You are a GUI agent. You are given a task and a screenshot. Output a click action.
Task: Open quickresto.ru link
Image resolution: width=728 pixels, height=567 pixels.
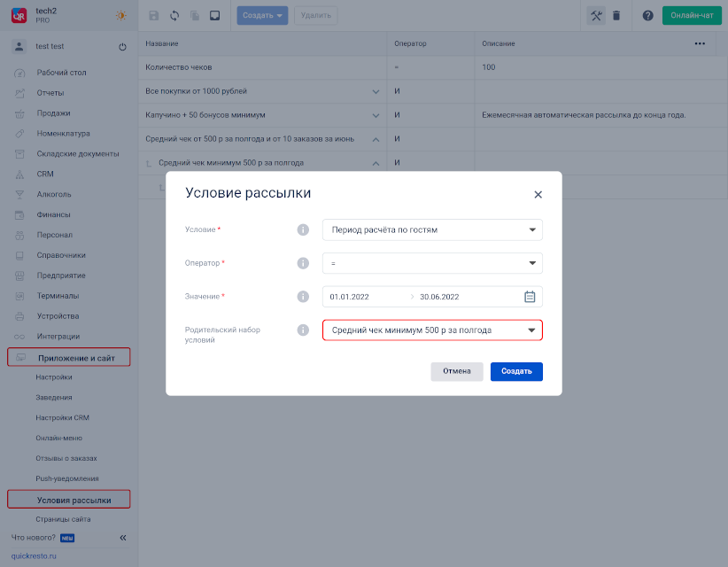(x=34, y=555)
